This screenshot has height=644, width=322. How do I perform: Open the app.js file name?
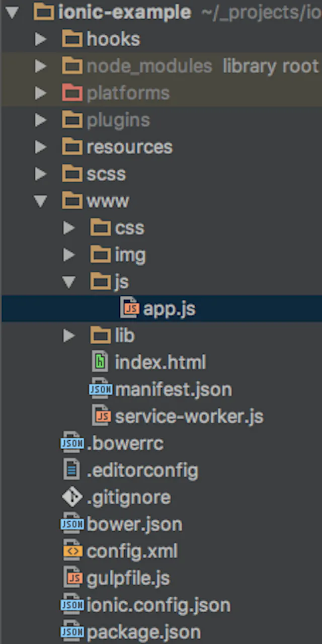pyautogui.click(x=170, y=309)
